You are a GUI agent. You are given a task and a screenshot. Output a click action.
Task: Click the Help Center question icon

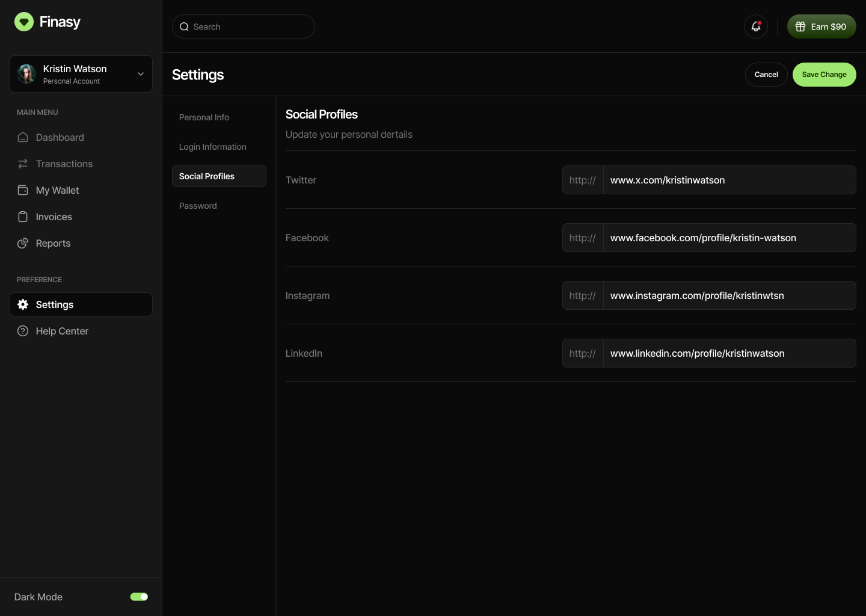23,331
